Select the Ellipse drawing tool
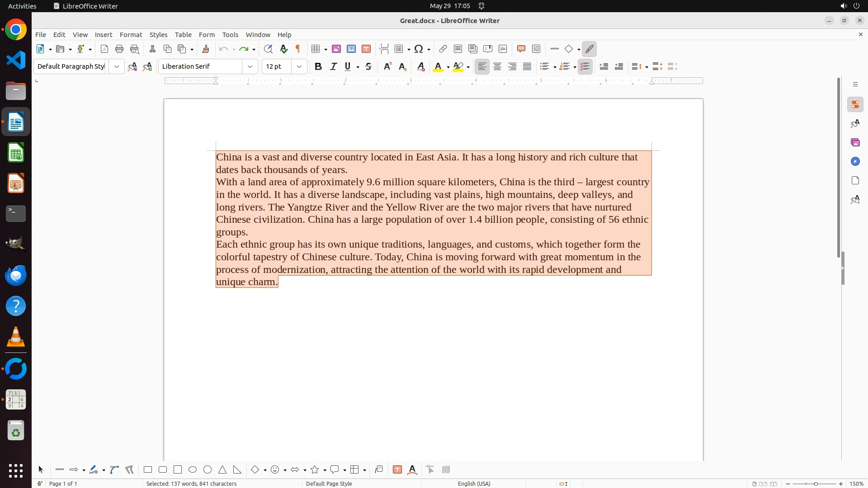Screen dimensions: 868x488 [x=193, y=469]
